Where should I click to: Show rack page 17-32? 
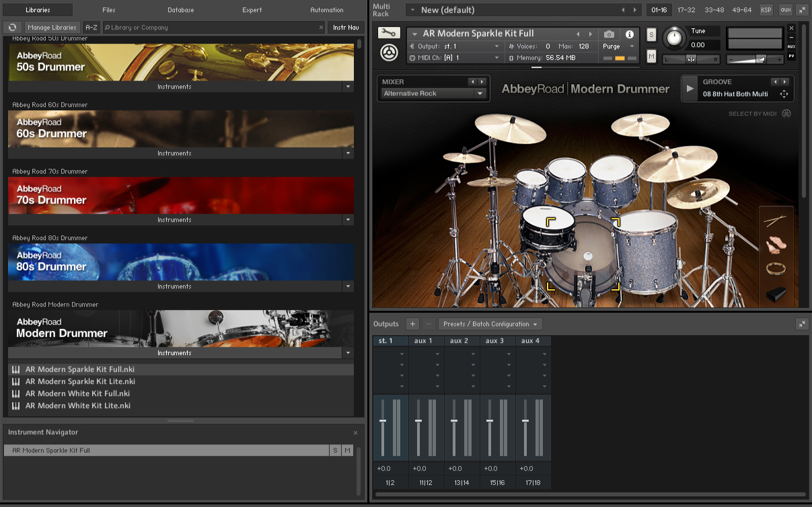[687, 10]
